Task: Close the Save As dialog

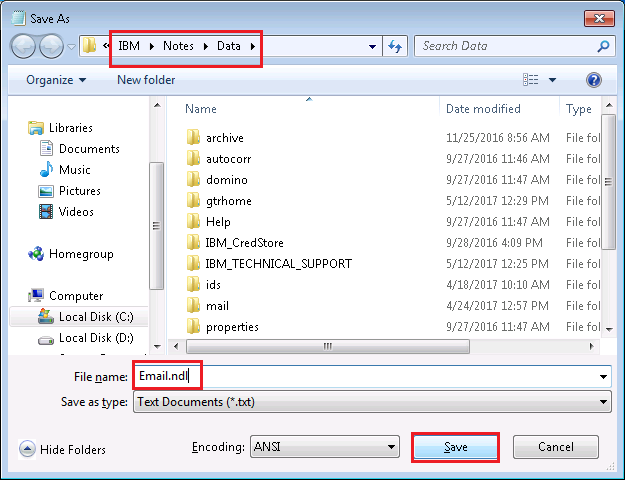Action: coord(599,18)
